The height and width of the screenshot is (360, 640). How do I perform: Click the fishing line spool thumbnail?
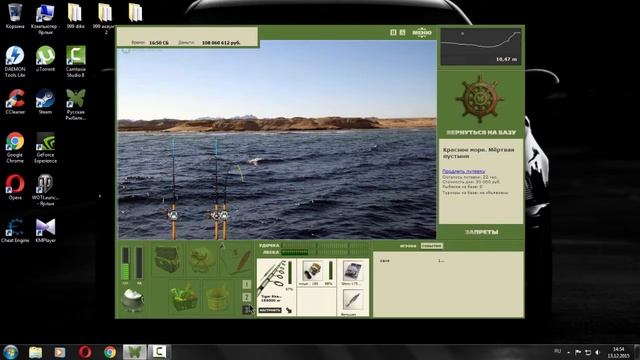coord(352,270)
